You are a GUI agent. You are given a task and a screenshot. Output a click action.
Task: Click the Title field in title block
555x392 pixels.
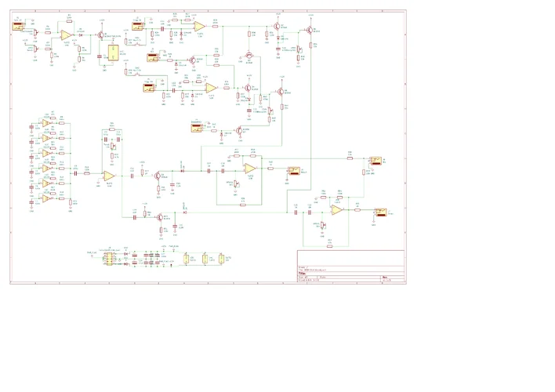302,274
